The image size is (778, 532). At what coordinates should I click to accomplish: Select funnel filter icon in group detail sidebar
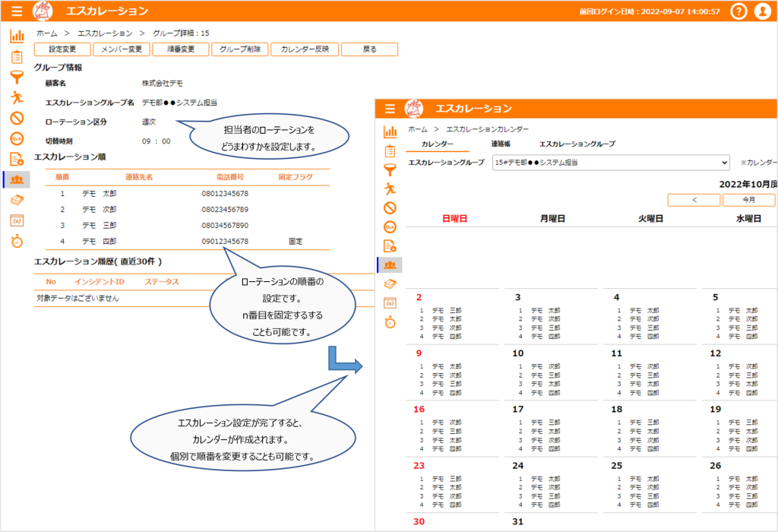[x=17, y=77]
